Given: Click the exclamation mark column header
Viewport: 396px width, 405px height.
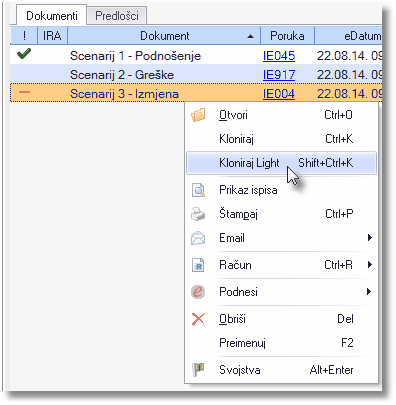Looking at the screenshot, I should [24, 36].
